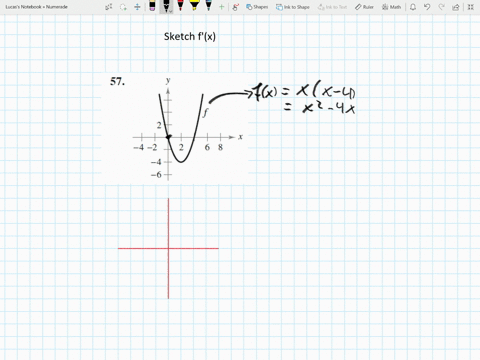480x360 pixels.
Task: Click the notebook title Lucas's Notebook
Action: click(x=36, y=7)
